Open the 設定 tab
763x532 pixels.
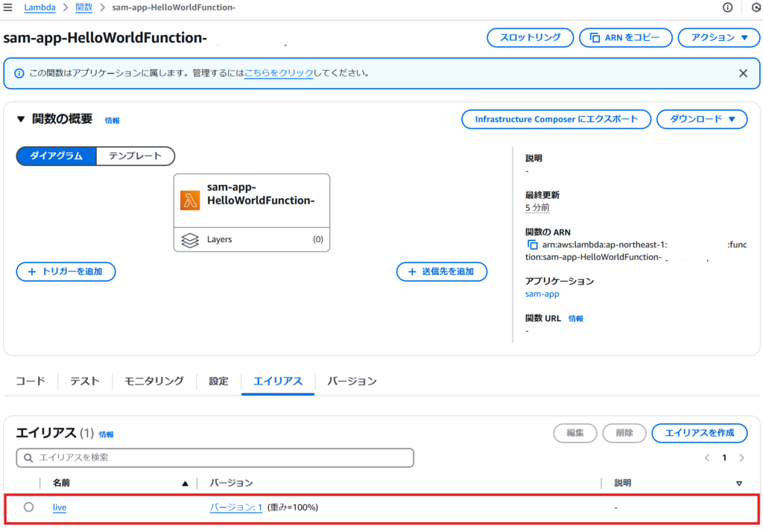pos(218,381)
